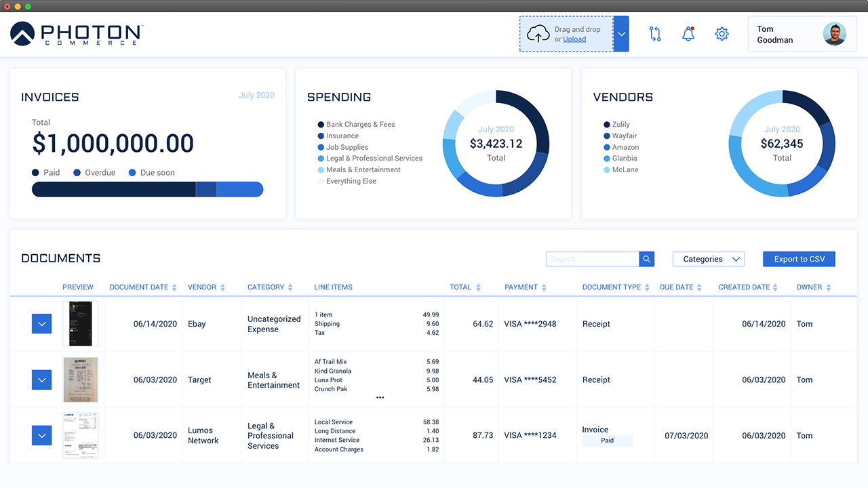Sort by Document Date arrows
This screenshot has width=868, height=488.
coord(174,287)
